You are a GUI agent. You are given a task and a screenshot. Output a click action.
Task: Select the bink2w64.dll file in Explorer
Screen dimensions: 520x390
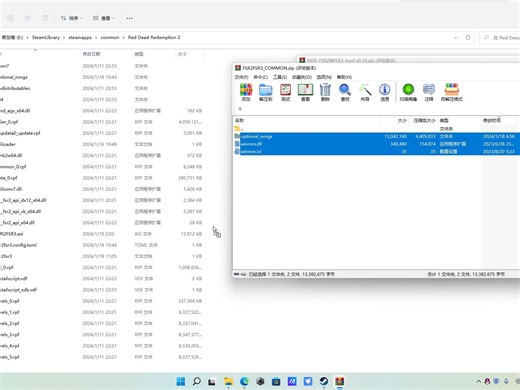(x=101, y=155)
